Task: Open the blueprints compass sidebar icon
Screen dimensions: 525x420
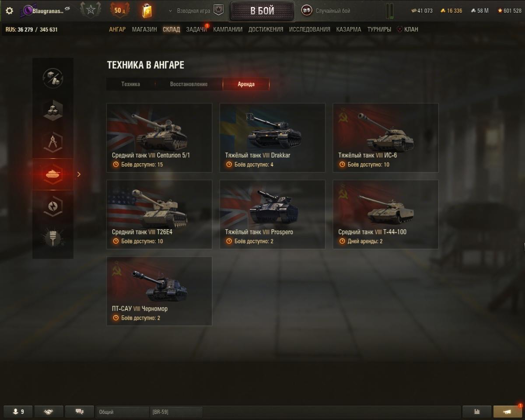Action: [53, 142]
